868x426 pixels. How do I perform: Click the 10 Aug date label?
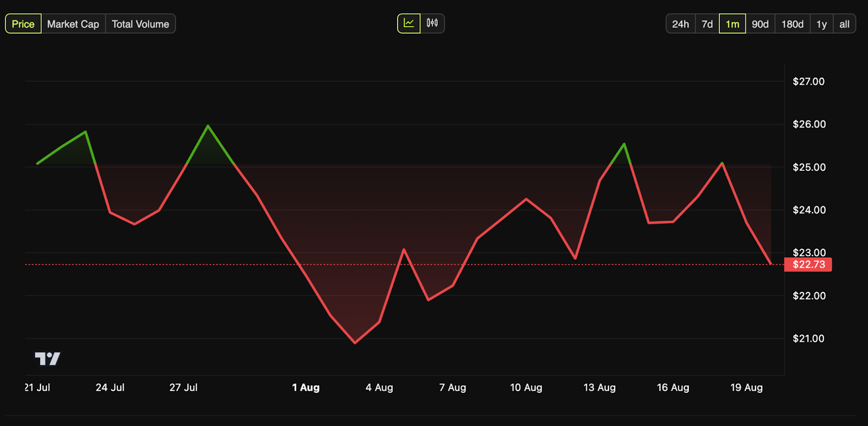click(x=526, y=388)
